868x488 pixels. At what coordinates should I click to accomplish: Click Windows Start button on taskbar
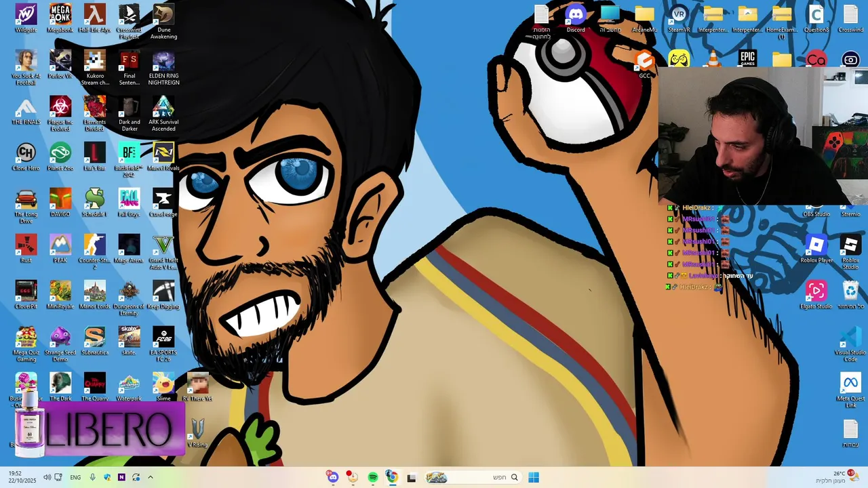click(x=534, y=477)
